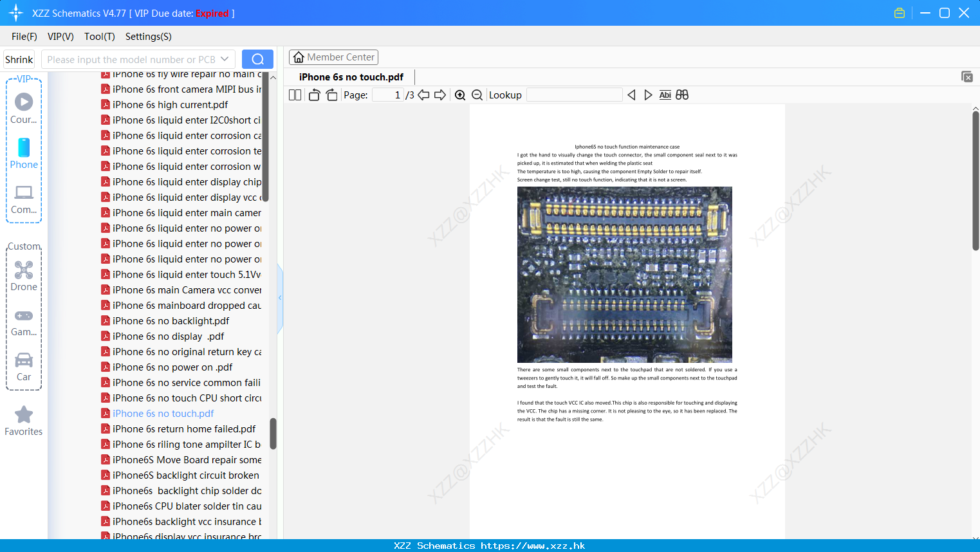Screen dimensions: 980x552
Task: Click the Lookup text field
Action: click(x=575, y=95)
